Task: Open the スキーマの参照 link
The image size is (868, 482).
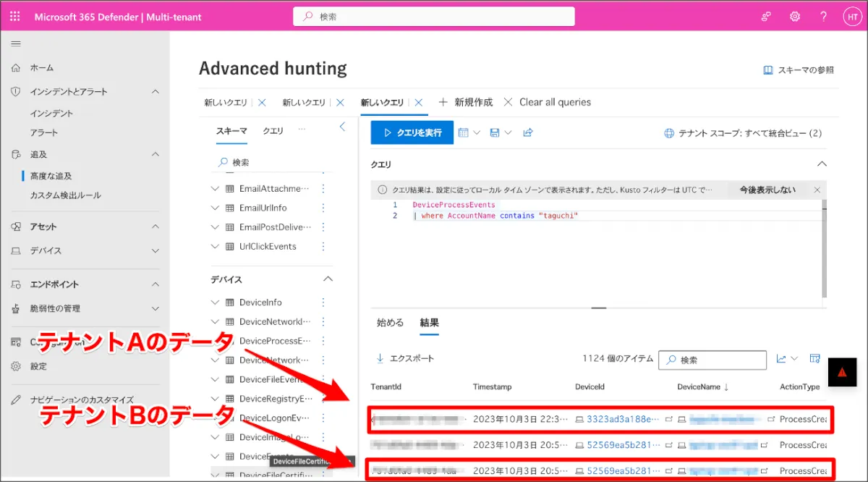Action: click(x=799, y=70)
